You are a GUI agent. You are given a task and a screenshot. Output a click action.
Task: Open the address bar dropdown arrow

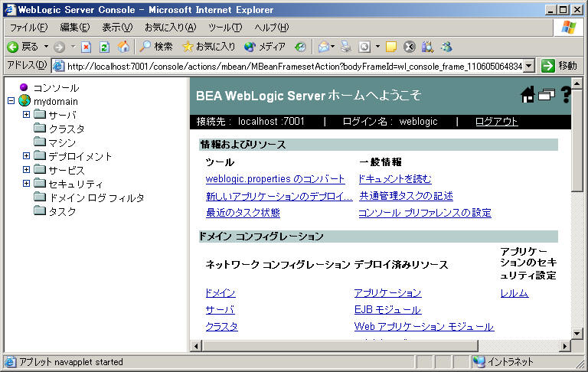[529, 66]
